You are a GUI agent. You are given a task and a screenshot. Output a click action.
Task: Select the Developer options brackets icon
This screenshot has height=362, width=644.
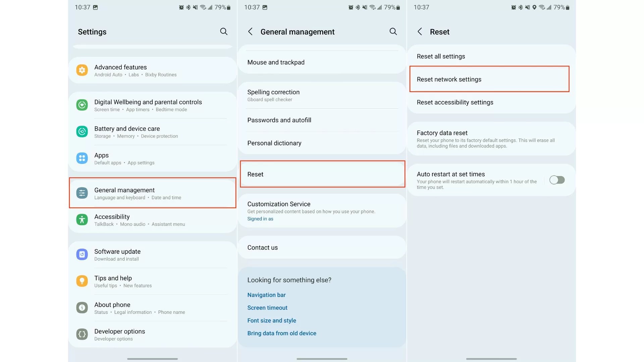(82, 334)
